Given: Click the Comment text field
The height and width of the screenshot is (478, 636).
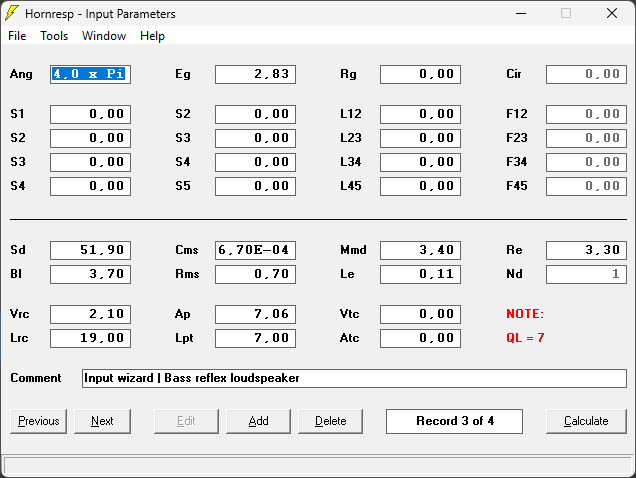Looking at the screenshot, I should click(354, 378).
